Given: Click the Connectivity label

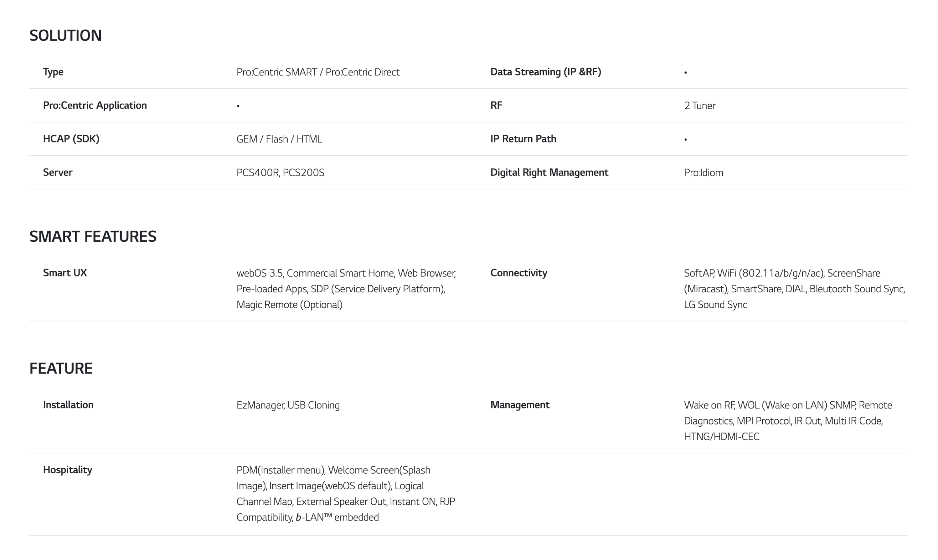Looking at the screenshot, I should [x=518, y=273].
